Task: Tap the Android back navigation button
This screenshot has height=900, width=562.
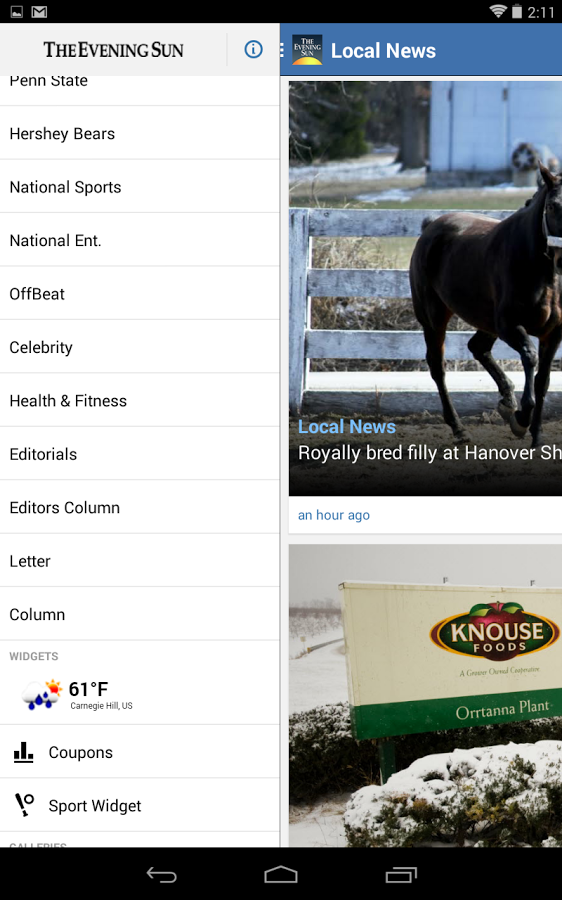Action: [x=161, y=875]
